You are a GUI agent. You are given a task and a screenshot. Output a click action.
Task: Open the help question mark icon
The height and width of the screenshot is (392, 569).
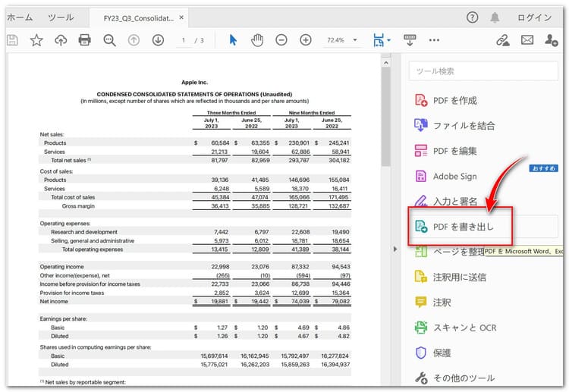pos(472,17)
